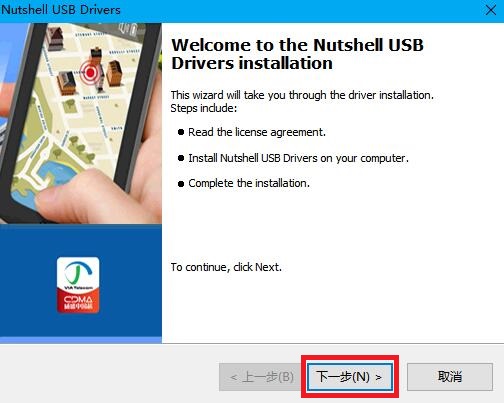The image size is (504, 403).
Task: Click the Nutshell USB Drivers title bar text
Action: click(x=61, y=10)
